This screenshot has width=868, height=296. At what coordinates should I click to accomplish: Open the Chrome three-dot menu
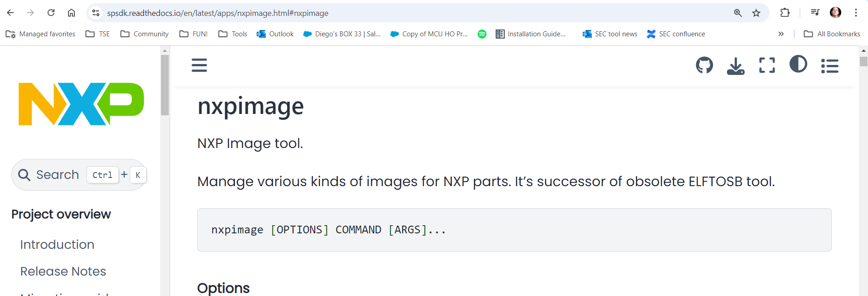pos(856,13)
